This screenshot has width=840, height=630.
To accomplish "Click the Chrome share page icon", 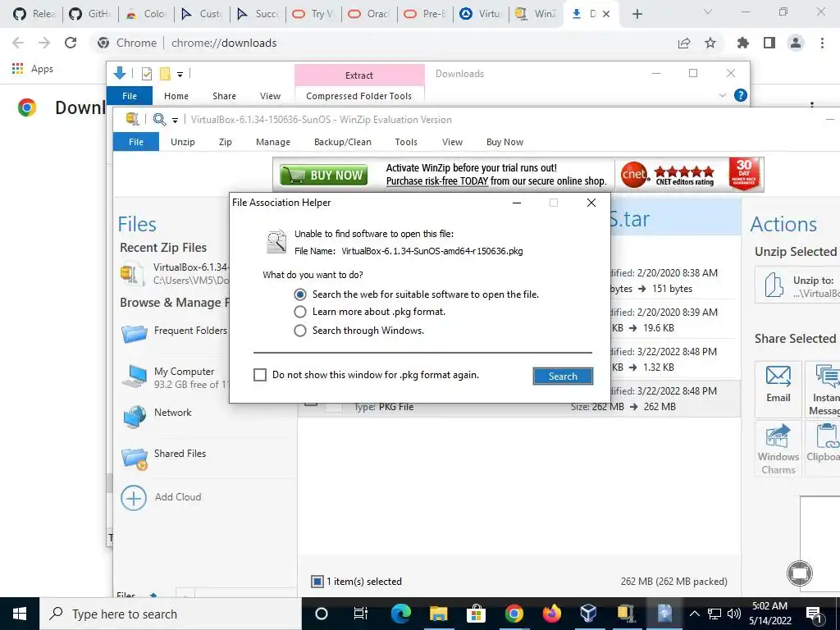I will tap(684, 43).
